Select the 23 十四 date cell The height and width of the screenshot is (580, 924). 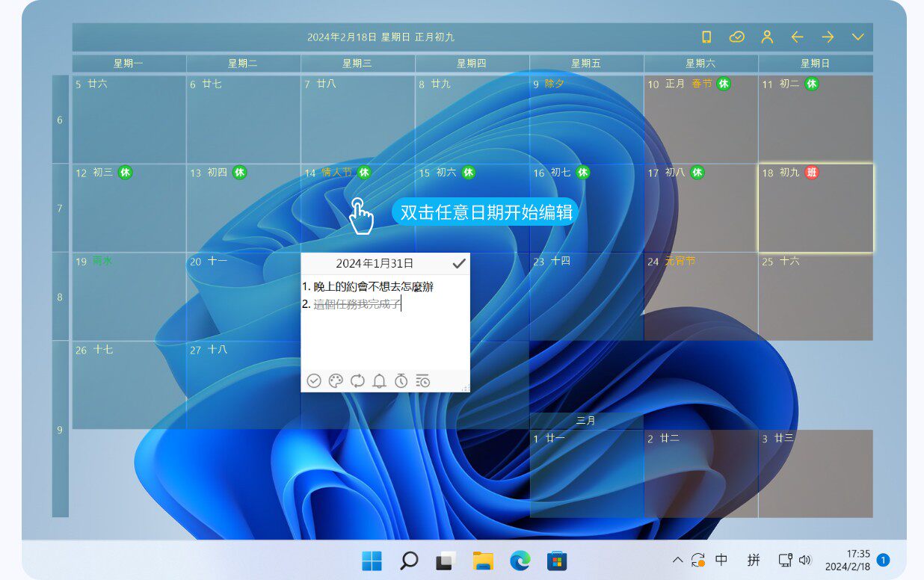(x=587, y=297)
